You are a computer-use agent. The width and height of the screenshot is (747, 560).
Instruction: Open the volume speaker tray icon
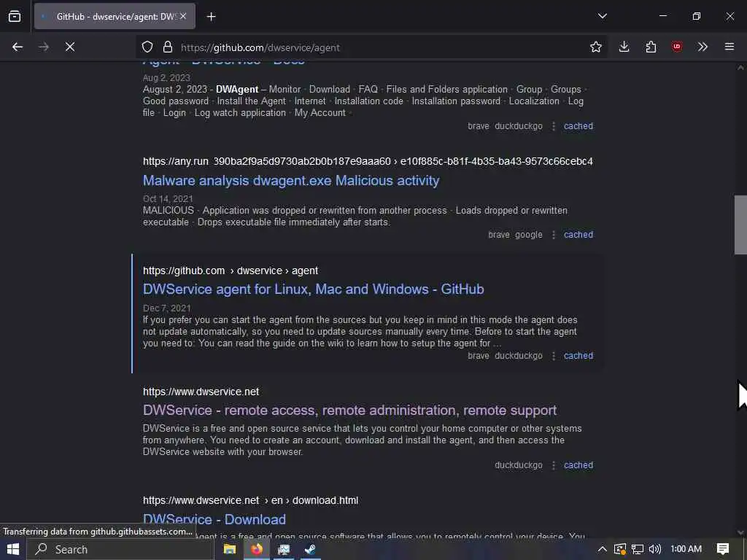[x=655, y=549]
